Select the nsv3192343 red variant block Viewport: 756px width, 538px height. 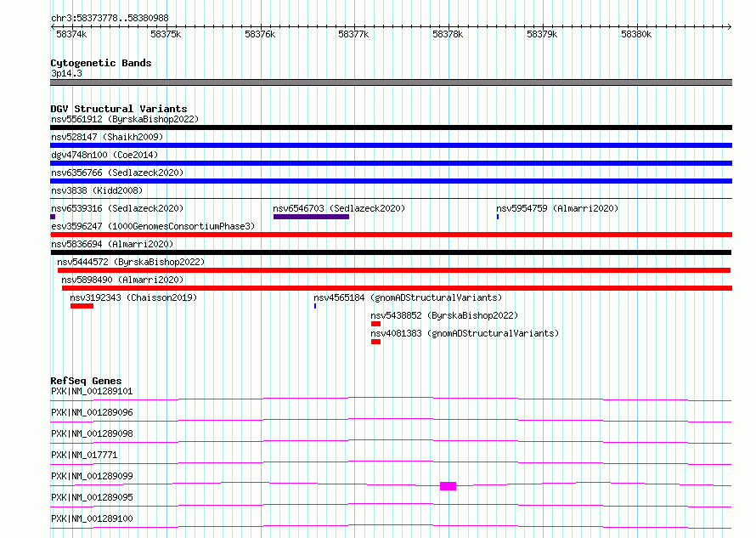click(82, 306)
